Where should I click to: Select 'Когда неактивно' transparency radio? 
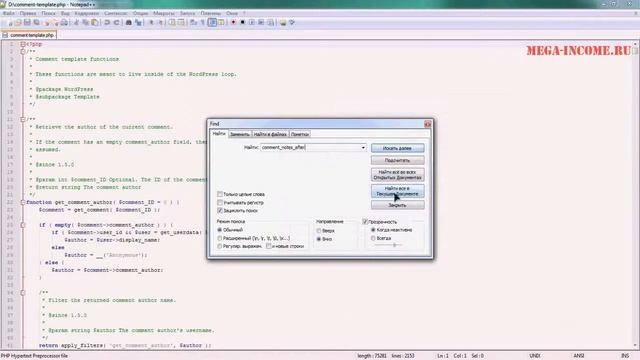point(373,230)
